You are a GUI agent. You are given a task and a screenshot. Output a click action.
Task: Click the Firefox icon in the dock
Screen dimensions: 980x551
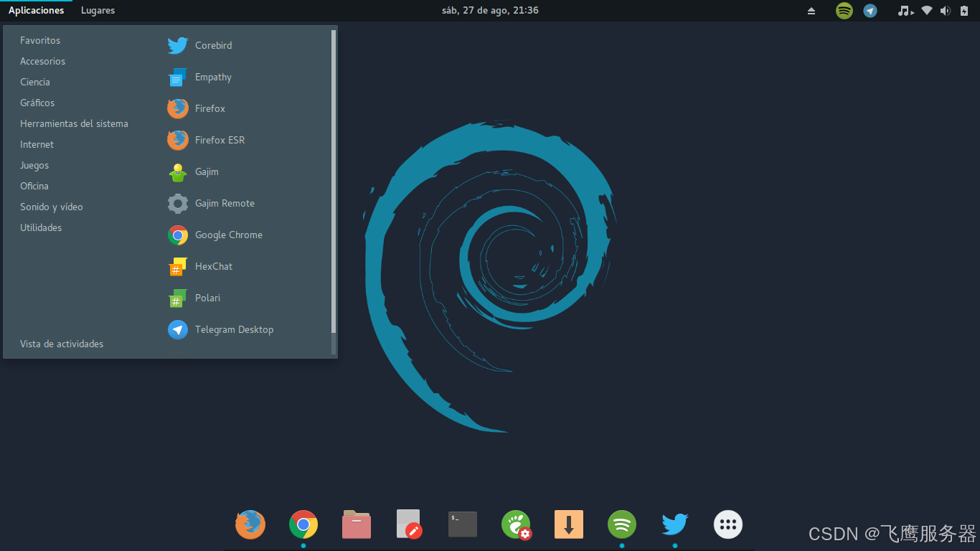pos(250,524)
